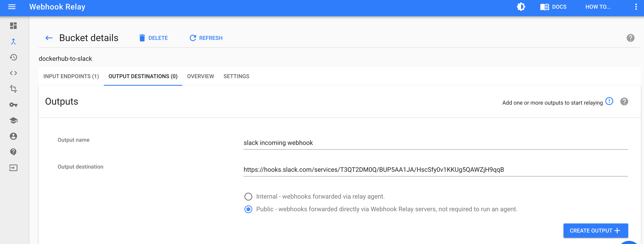Toggle the brightness theme icon
Image resolution: width=644 pixels, height=244 pixels.
[521, 7]
